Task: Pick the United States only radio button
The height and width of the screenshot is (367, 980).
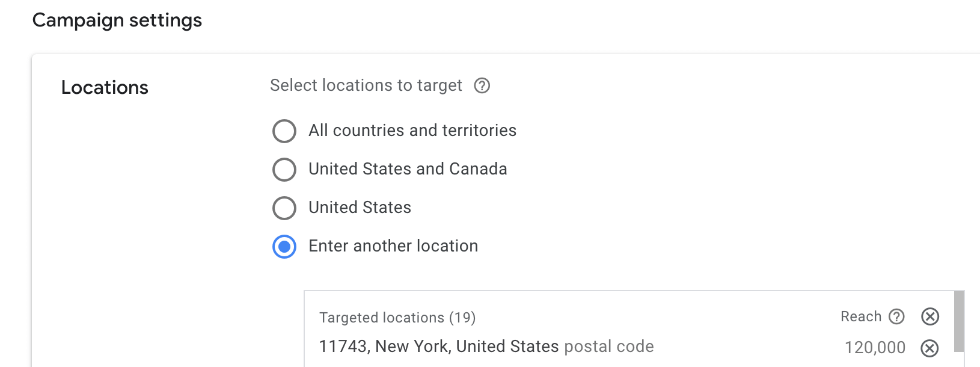Action: tap(284, 208)
